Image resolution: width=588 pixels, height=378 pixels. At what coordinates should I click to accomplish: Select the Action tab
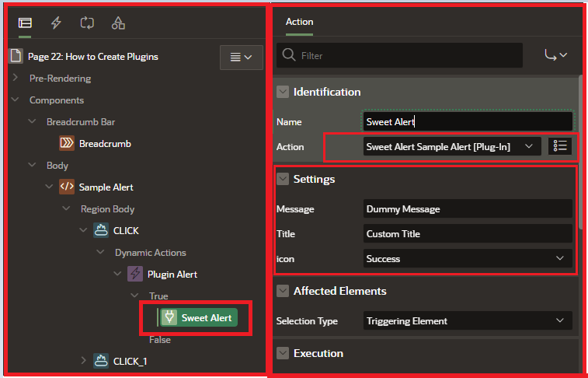tap(299, 22)
